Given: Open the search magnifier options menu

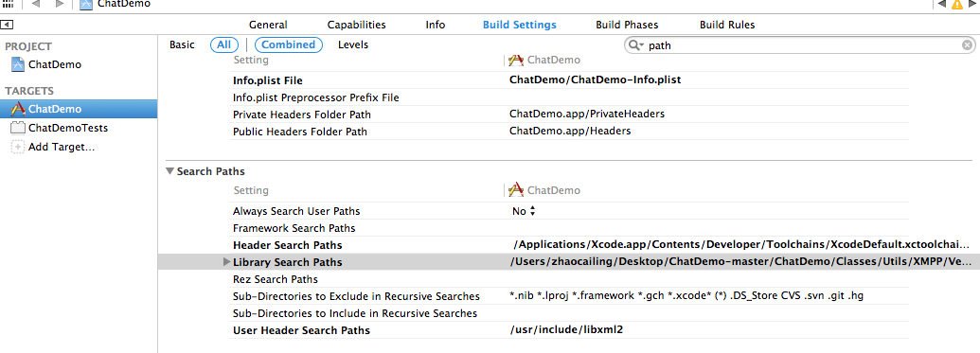Looking at the screenshot, I should click(636, 45).
